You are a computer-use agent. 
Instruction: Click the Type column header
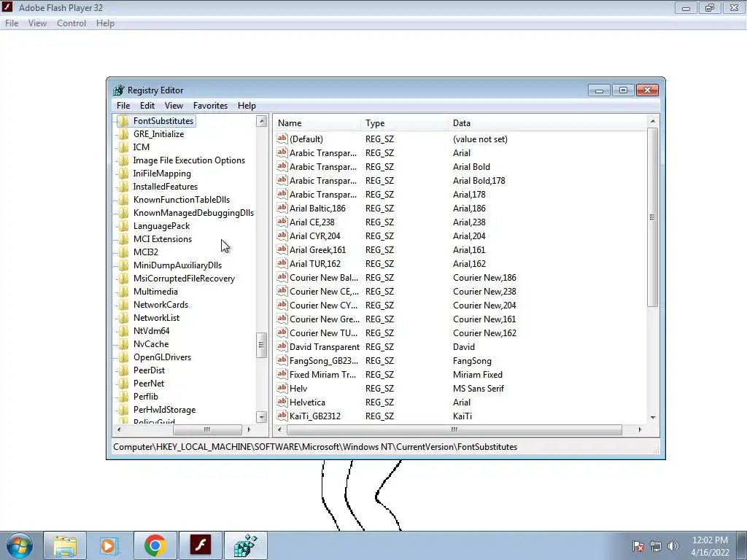(x=405, y=122)
